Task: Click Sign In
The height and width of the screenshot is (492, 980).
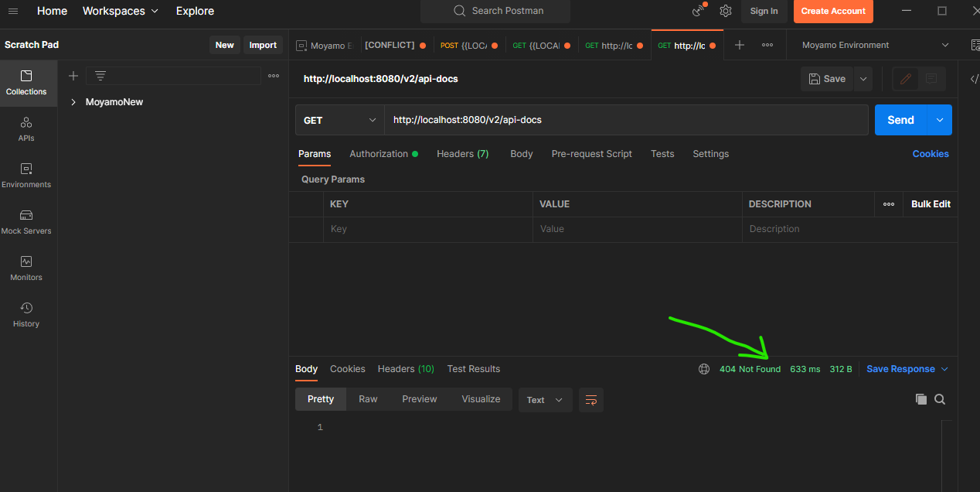Action: 764,11
